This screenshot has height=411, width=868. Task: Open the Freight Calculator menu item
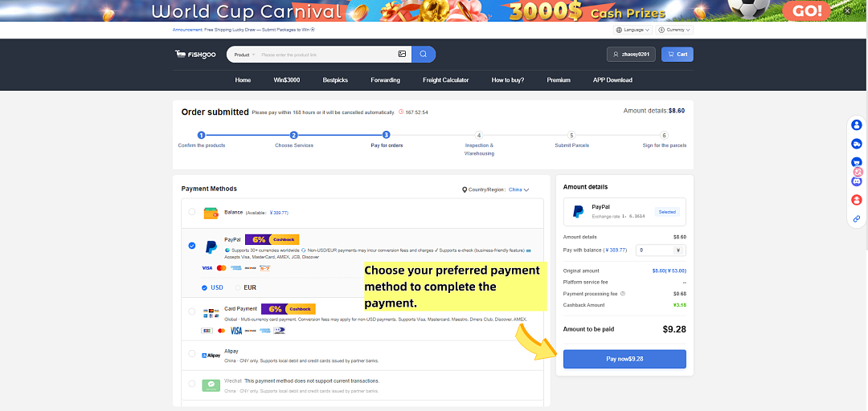click(x=445, y=80)
